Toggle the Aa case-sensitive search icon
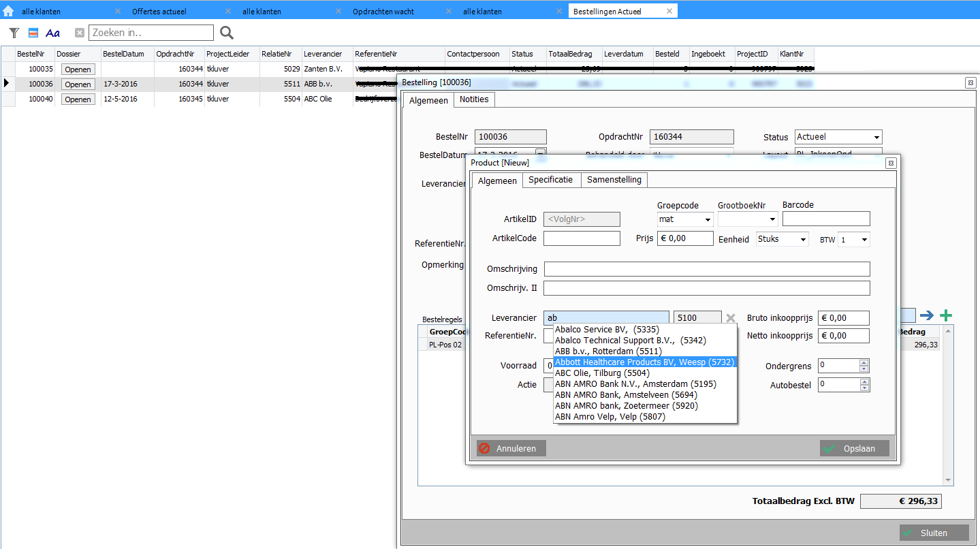The image size is (980, 549). point(52,33)
